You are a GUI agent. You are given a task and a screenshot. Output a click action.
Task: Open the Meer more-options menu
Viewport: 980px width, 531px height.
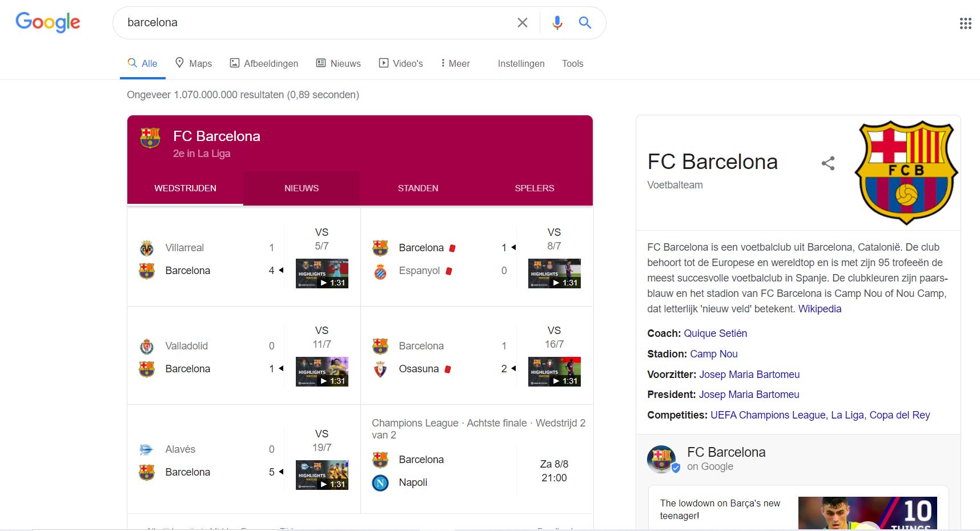pos(455,63)
